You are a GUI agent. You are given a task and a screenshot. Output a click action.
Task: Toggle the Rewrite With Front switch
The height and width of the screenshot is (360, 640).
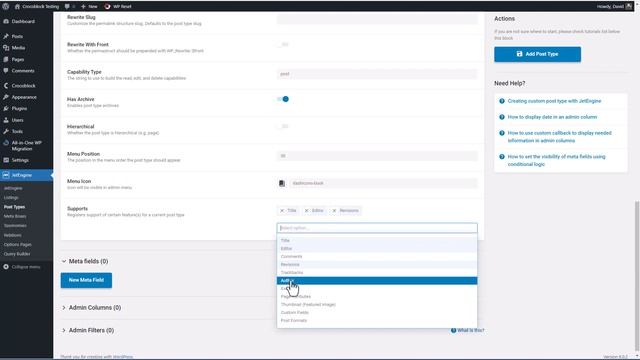[x=283, y=44]
